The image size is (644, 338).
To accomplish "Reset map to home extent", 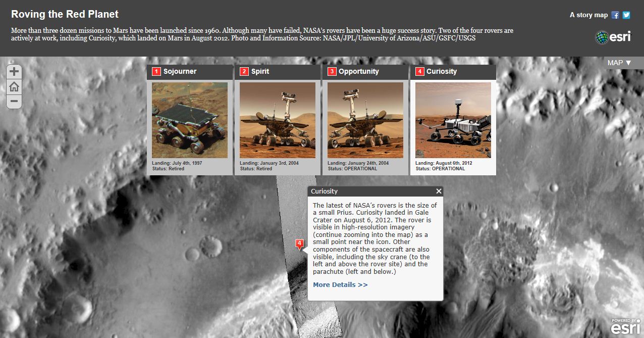I will [14, 86].
